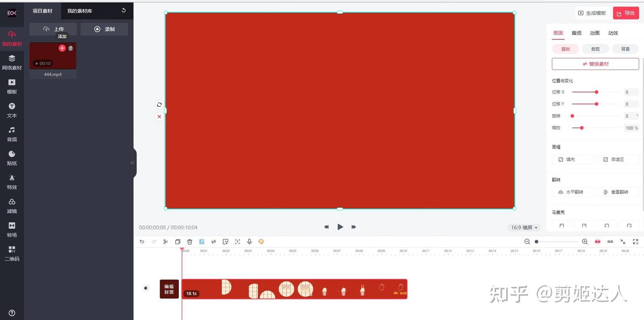The image size is (644, 320).
Task: Delete 444.mp4 using its trash icon
Action: pos(71,48)
